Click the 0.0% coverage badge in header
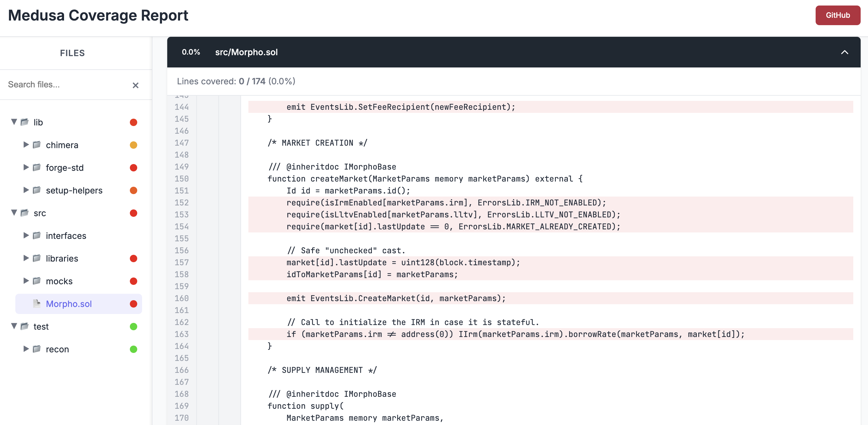Screen dimensions: 868x425 191,52
